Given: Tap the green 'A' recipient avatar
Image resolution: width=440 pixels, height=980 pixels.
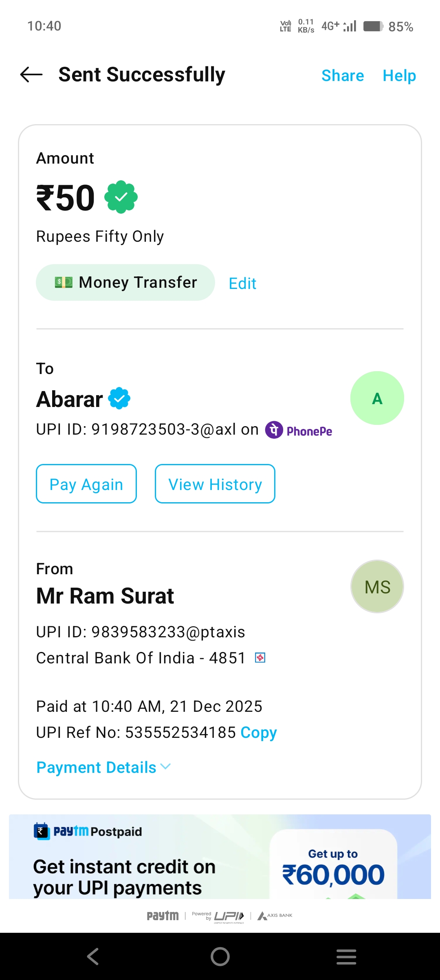Looking at the screenshot, I should pos(377,398).
